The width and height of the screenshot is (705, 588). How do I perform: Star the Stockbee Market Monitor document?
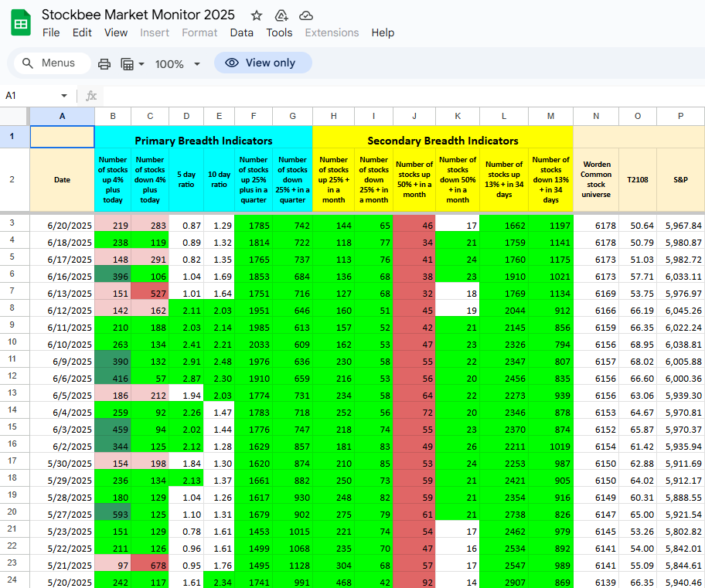click(257, 15)
